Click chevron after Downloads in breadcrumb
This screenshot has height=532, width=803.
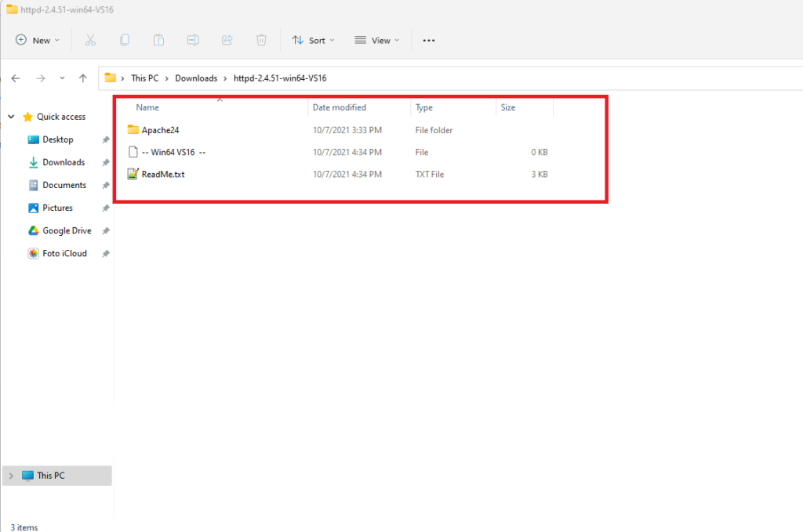coord(225,78)
